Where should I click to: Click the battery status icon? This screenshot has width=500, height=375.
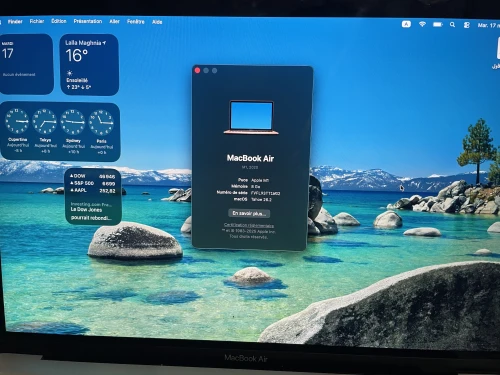[x=437, y=24]
